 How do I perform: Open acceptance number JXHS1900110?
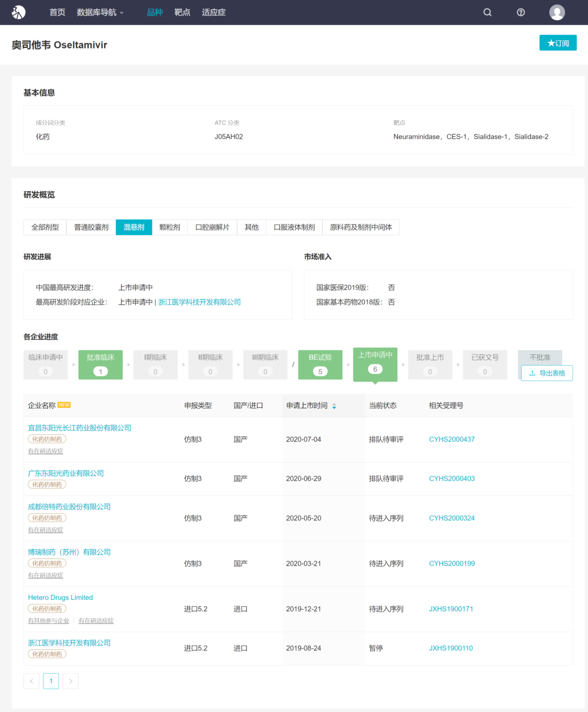pyautogui.click(x=451, y=648)
